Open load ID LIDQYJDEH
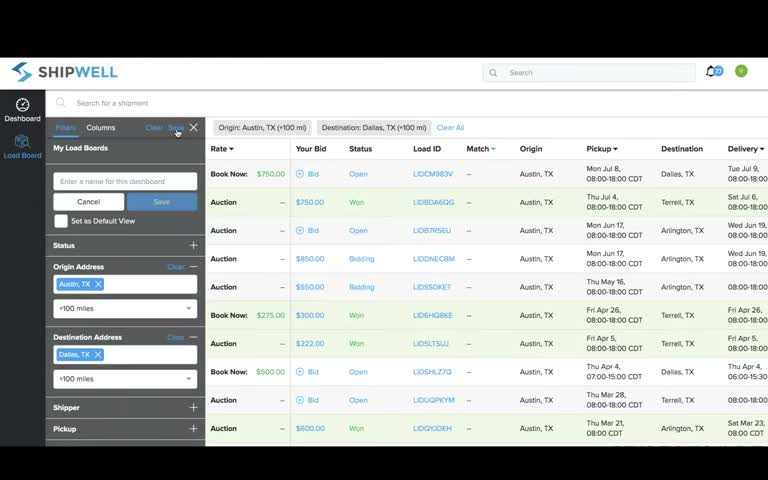Screen dimensions: 768x480 click(432, 429)
